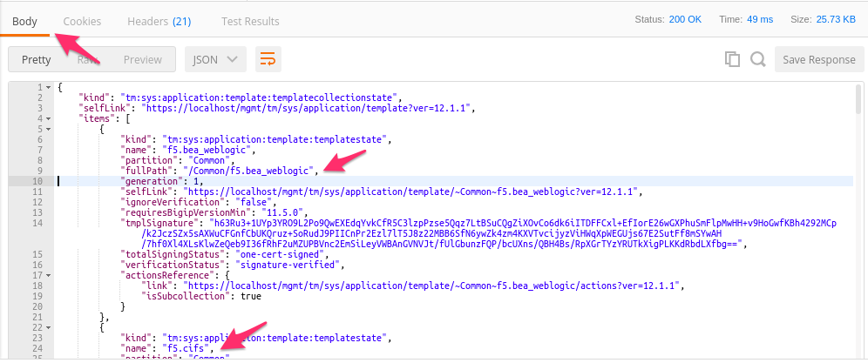
Task: Click the "f5.cifs" name value
Action: coord(187,348)
